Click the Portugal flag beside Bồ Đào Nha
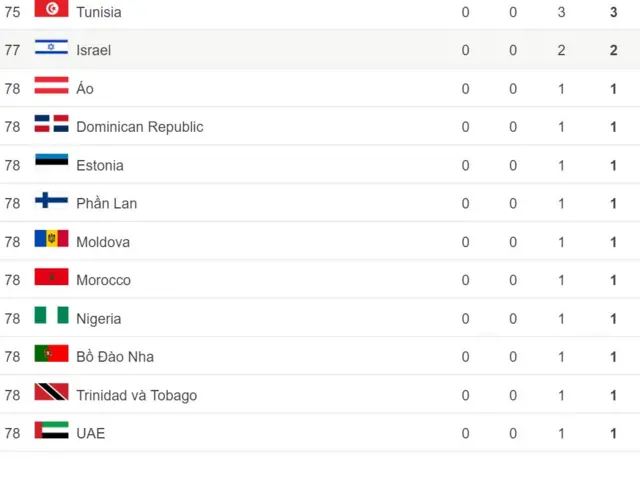 coord(51,354)
